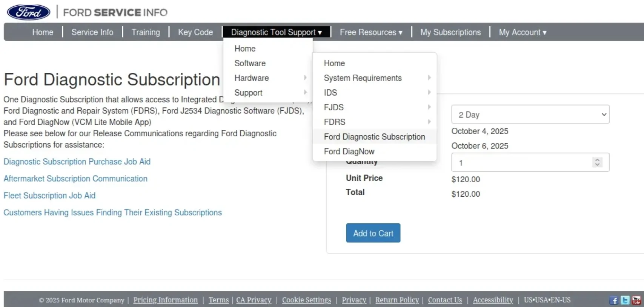Open the CA Privacy footer link

tap(254, 300)
